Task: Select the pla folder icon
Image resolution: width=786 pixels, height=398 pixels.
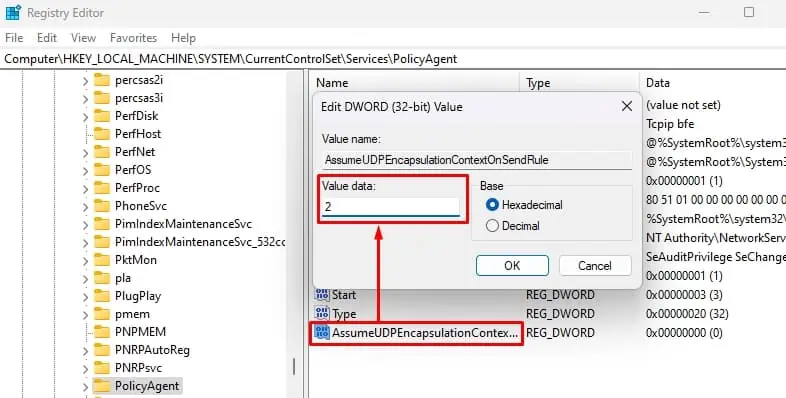Action: pyautogui.click(x=102, y=278)
